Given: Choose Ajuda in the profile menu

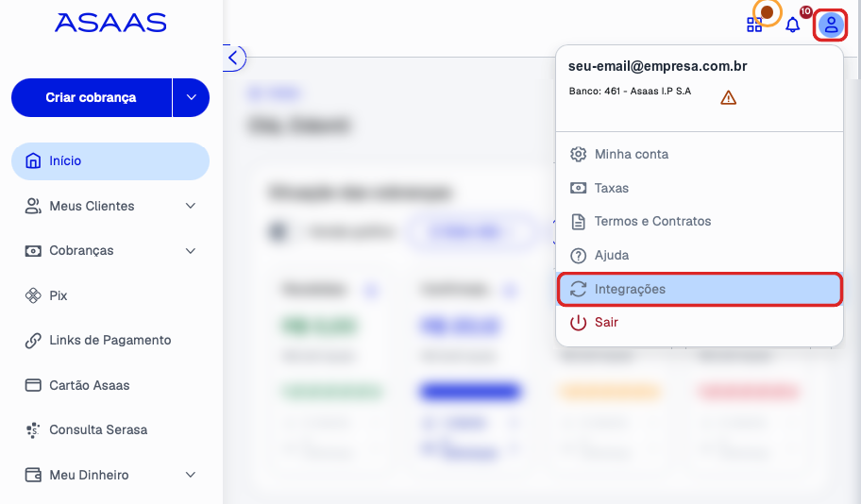Looking at the screenshot, I should tap(699, 256).
